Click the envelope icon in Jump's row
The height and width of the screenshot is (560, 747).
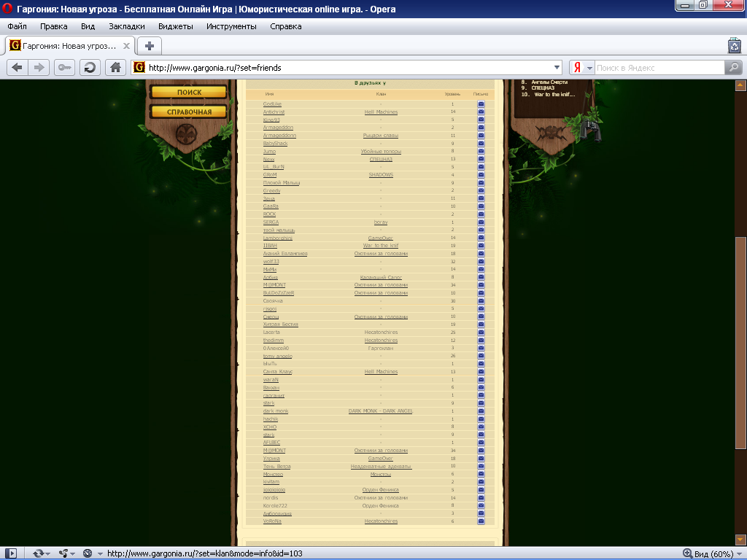click(481, 151)
